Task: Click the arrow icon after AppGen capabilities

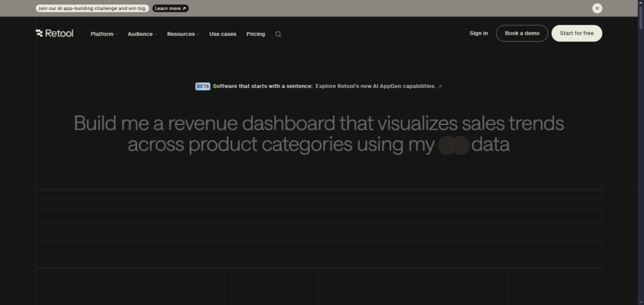Action: click(x=440, y=87)
